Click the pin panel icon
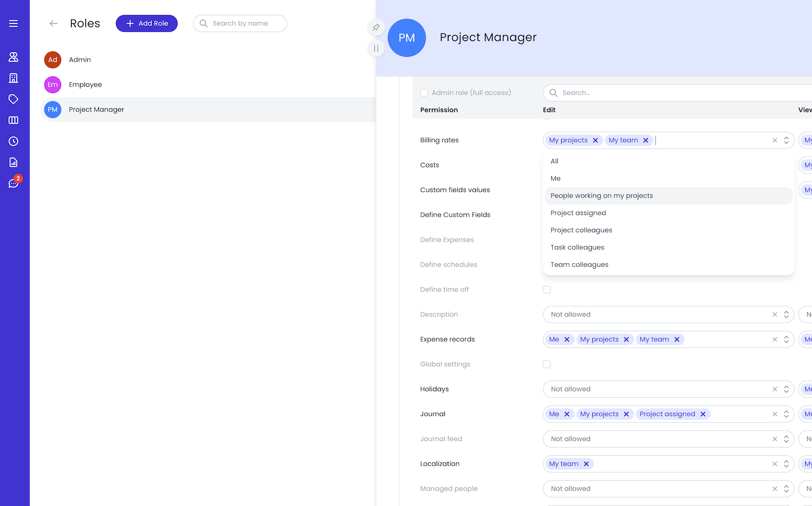 (376, 28)
